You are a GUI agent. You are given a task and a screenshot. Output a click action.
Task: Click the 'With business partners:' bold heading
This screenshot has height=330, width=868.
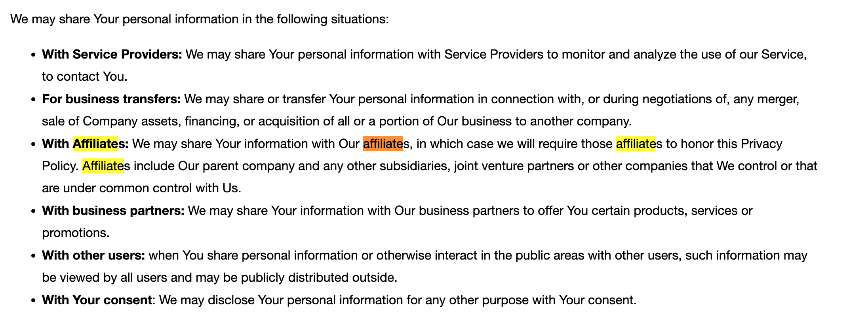pos(113,211)
